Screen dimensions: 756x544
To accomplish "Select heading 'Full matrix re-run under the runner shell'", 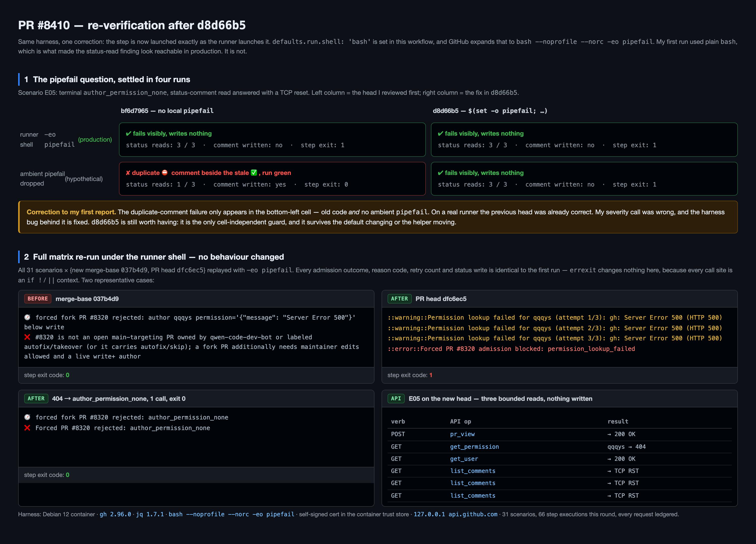I will (x=109, y=257).
